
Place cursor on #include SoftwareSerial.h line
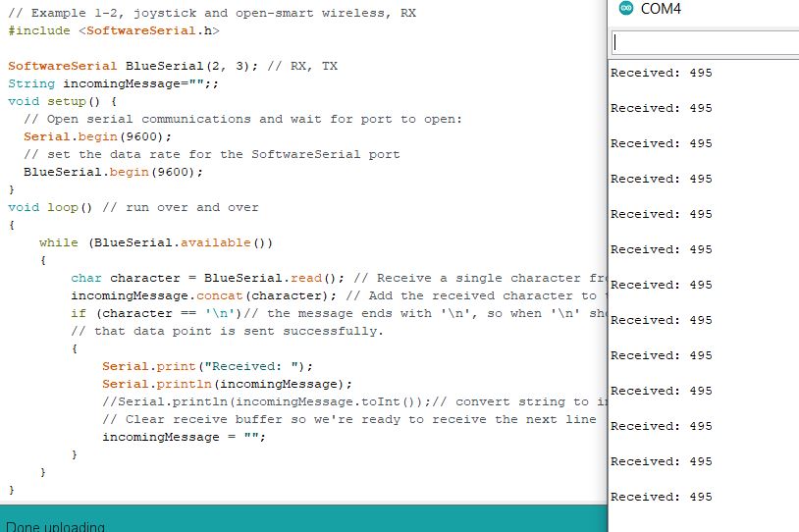(x=113, y=30)
